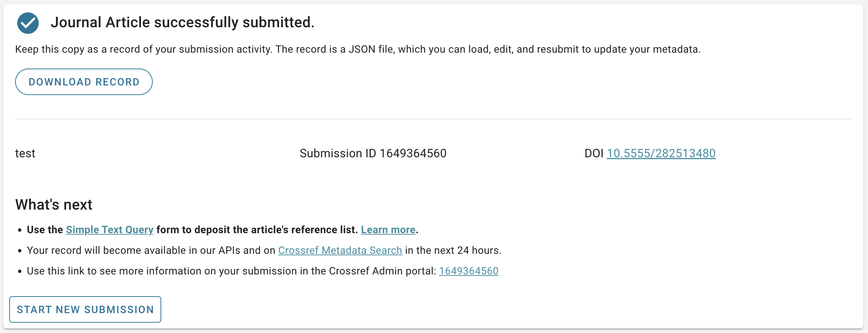Start a new submission
Viewport: 868px width, 333px height.
[85, 309]
